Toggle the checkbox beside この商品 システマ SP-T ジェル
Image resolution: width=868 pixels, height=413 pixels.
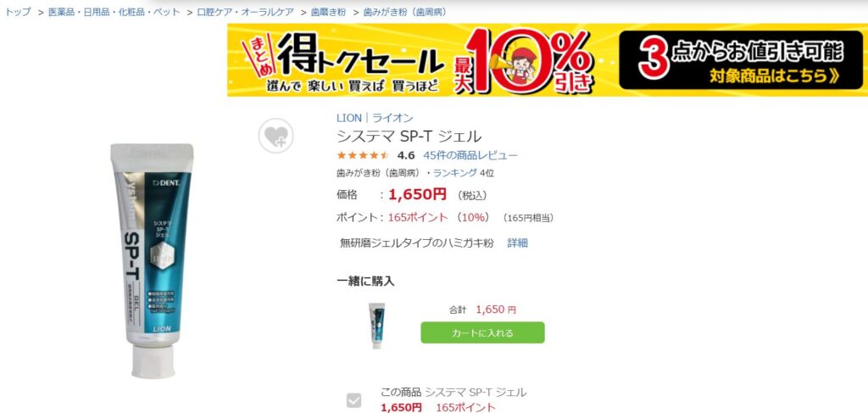click(353, 400)
